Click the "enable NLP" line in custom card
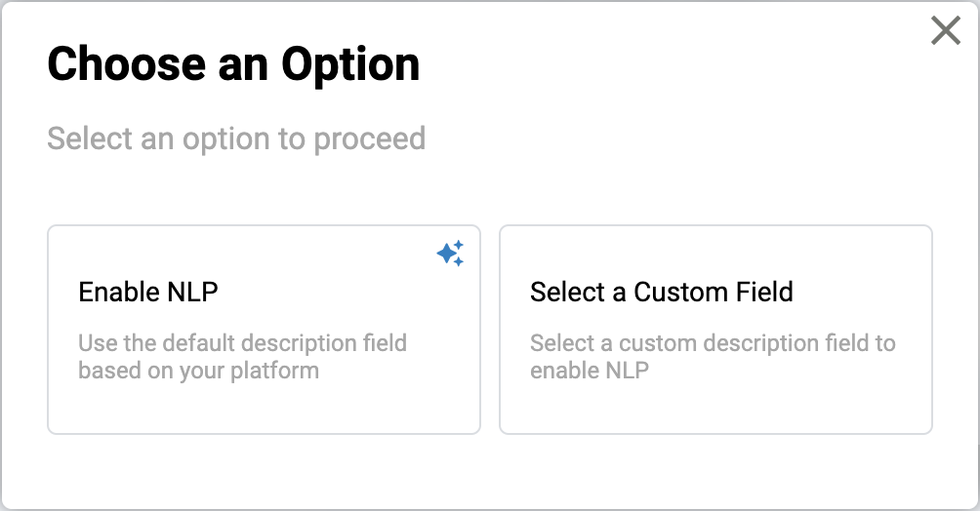980x511 pixels. 589,371
